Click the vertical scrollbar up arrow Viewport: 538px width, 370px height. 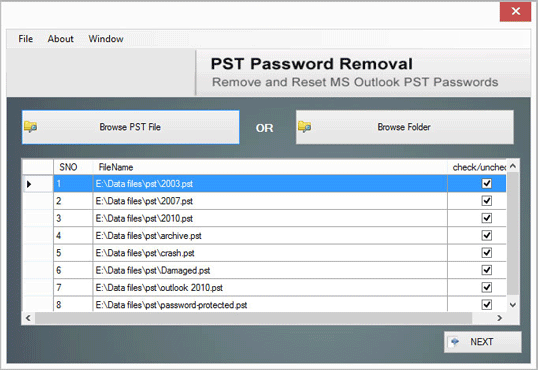point(513,166)
